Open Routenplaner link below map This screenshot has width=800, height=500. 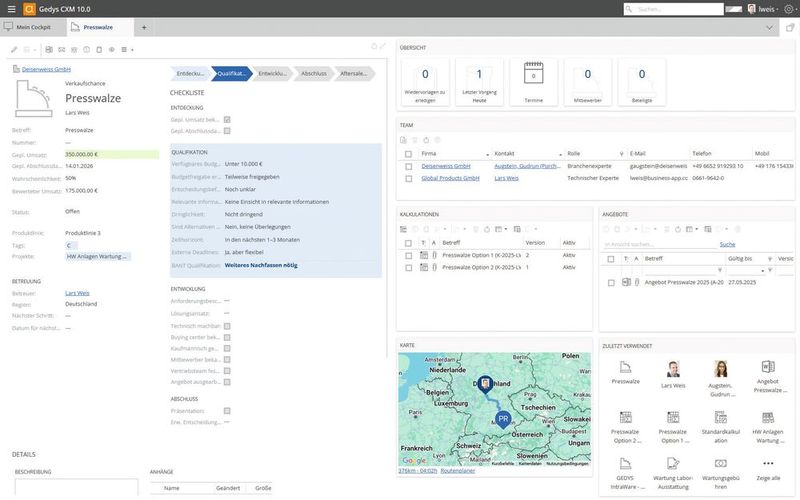458,471
